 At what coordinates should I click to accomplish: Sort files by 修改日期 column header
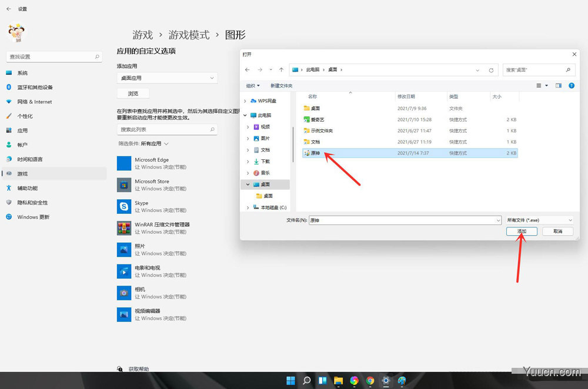point(406,97)
